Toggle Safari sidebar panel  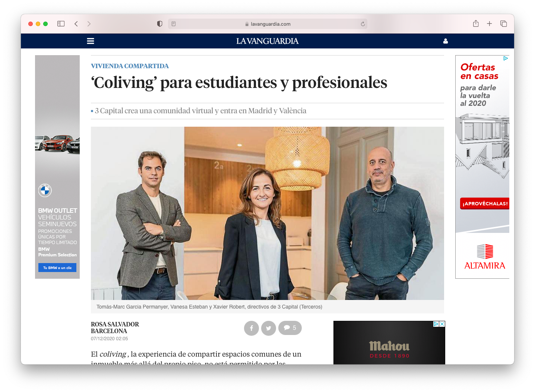(x=61, y=24)
